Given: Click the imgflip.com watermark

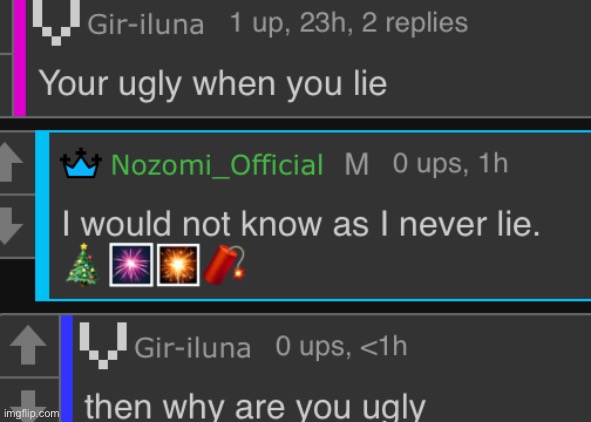Looking at the screenshot, I should pyautogui.click(x=32, y=413).
